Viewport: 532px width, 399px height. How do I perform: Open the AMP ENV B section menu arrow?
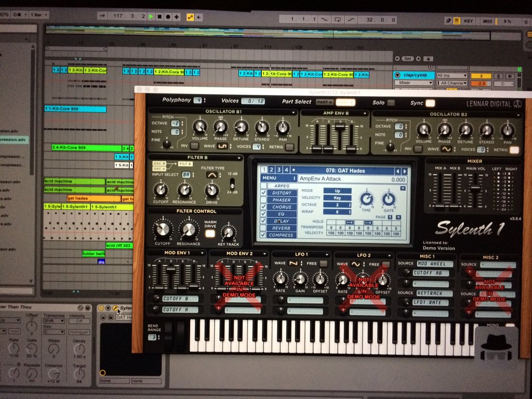click(365, 113)
